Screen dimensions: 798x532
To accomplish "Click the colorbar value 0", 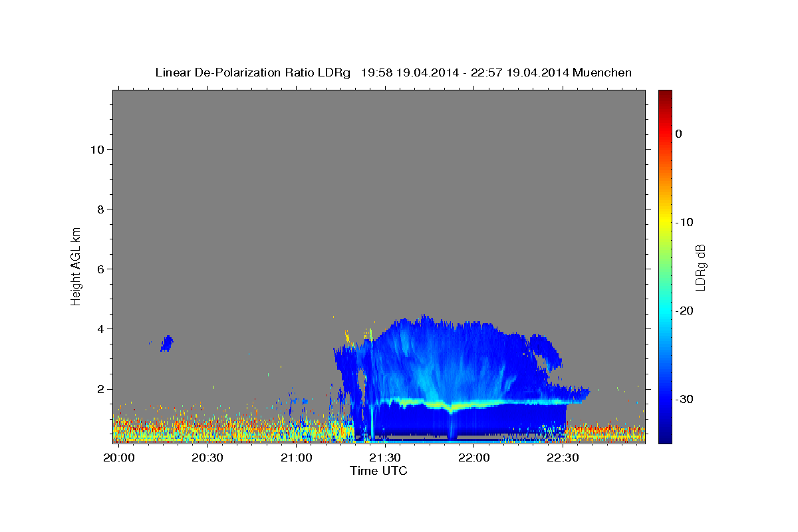I will pyautogui.click(x=678, y=134).
